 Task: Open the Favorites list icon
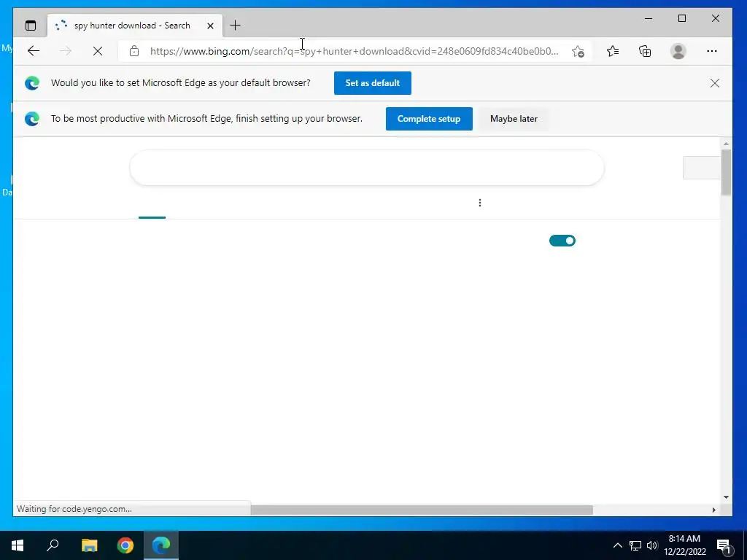pos(613,51)
